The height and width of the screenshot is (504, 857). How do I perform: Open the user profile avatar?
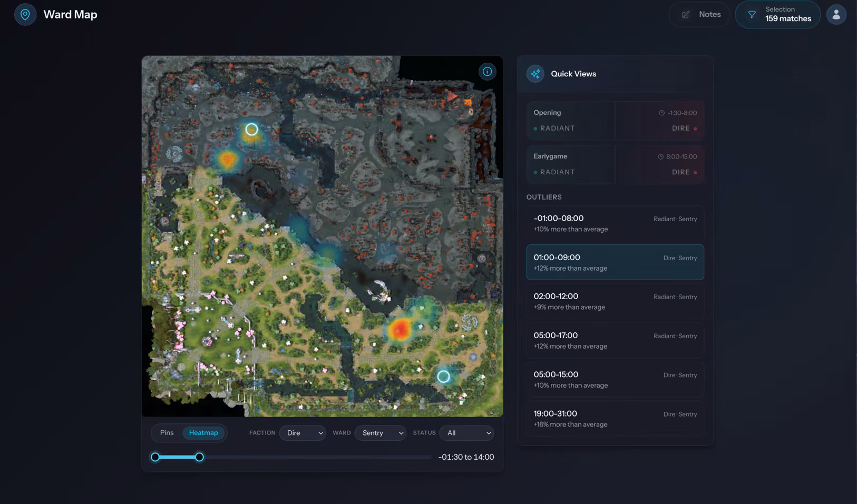[x=836, y=14]
